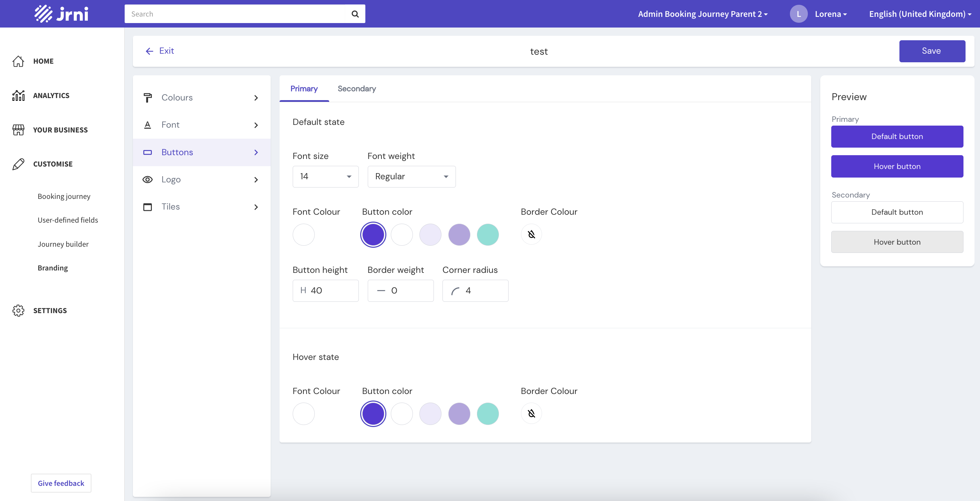Open the Customise menu item
This screenshot has height=501, width=980.
(53, 164)
